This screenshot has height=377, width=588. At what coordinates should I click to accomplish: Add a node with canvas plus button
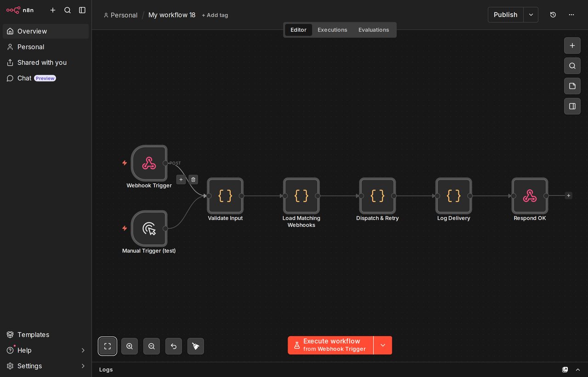pyautogui.click(x=572, y=46)
